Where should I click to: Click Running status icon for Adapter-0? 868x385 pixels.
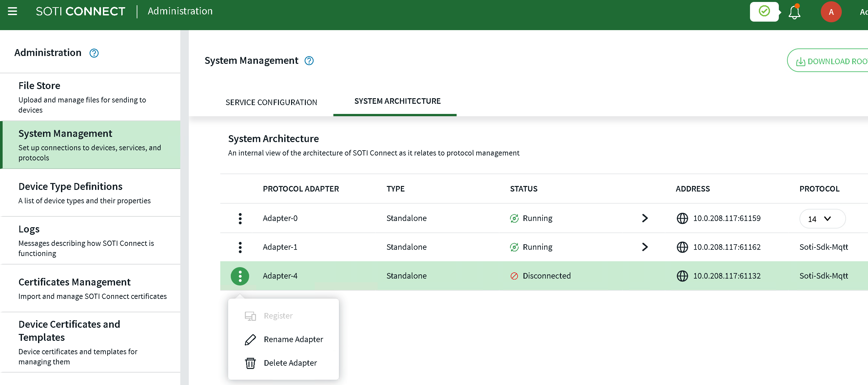[514, 218]
